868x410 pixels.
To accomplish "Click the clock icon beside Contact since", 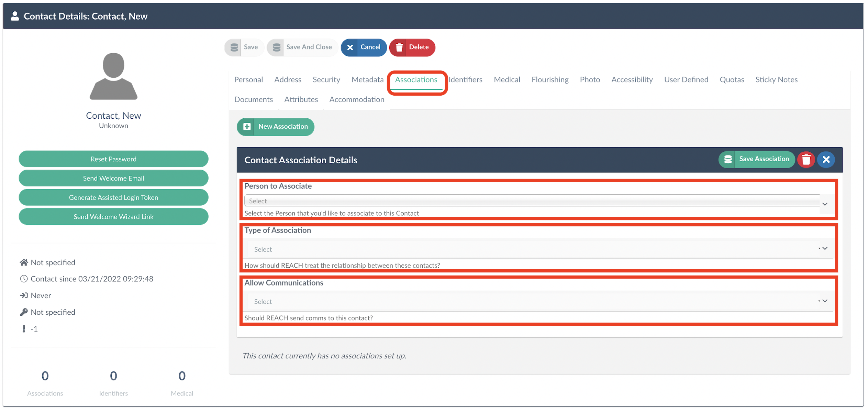I will pyautogui.click(x=24, y=279).
